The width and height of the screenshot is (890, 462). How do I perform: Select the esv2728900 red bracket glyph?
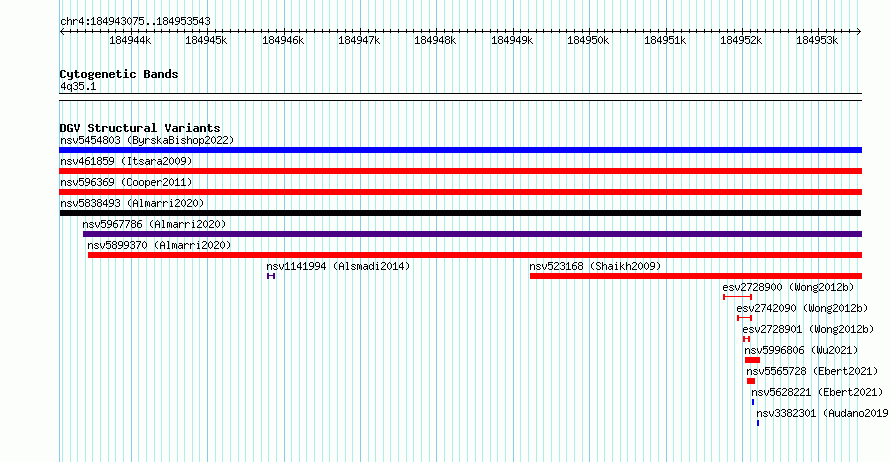(738, 297)
